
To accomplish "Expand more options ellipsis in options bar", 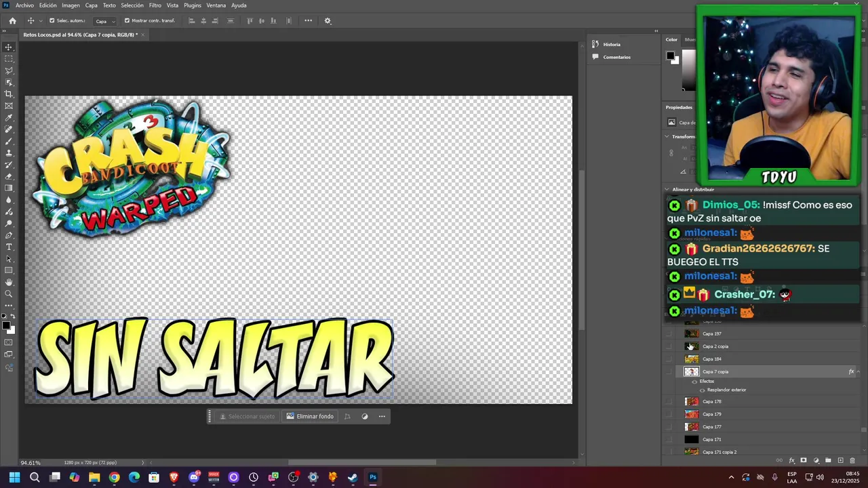I will [x=308, y=20].
